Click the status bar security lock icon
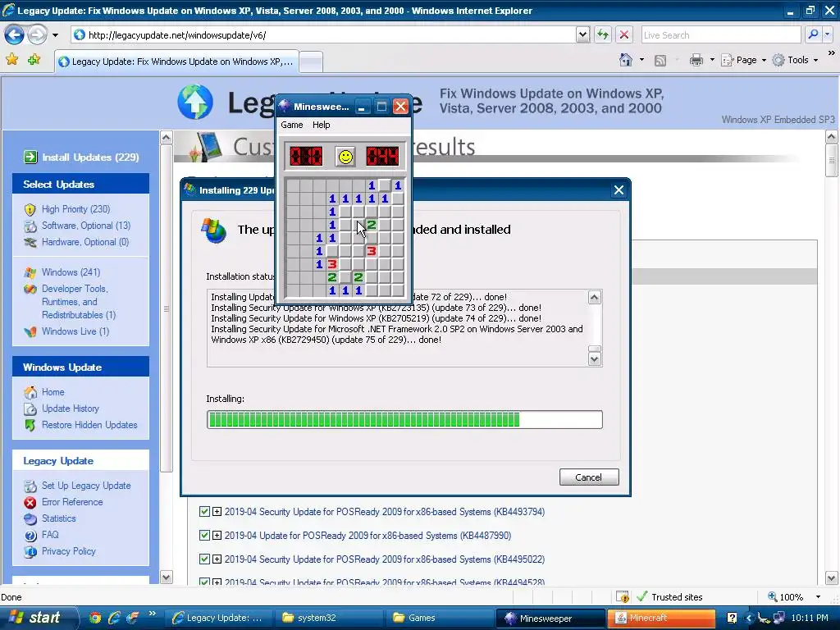This screenshot has height=630, width=840. pos(623,597)
